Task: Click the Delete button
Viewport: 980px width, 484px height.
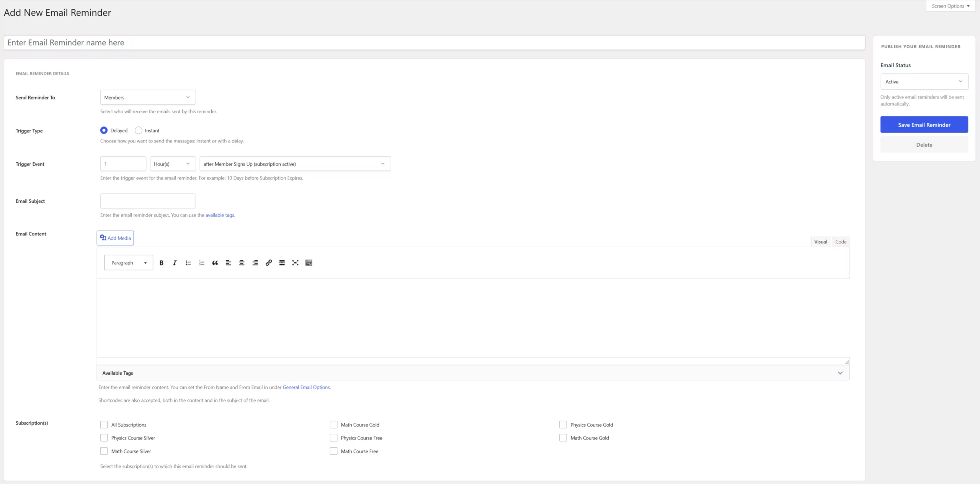Action: [924, 145]
